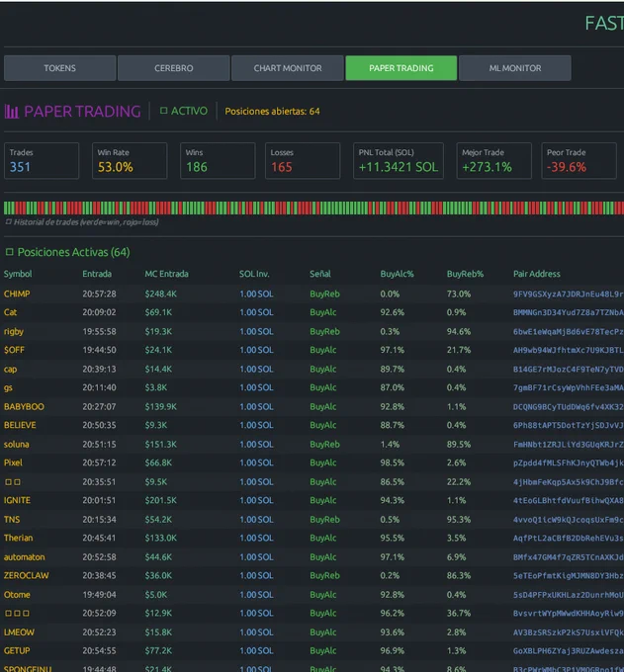The image size is (624, 672).
Task: Click the Paper Trading bar chart icon
Action: (12, 112)
